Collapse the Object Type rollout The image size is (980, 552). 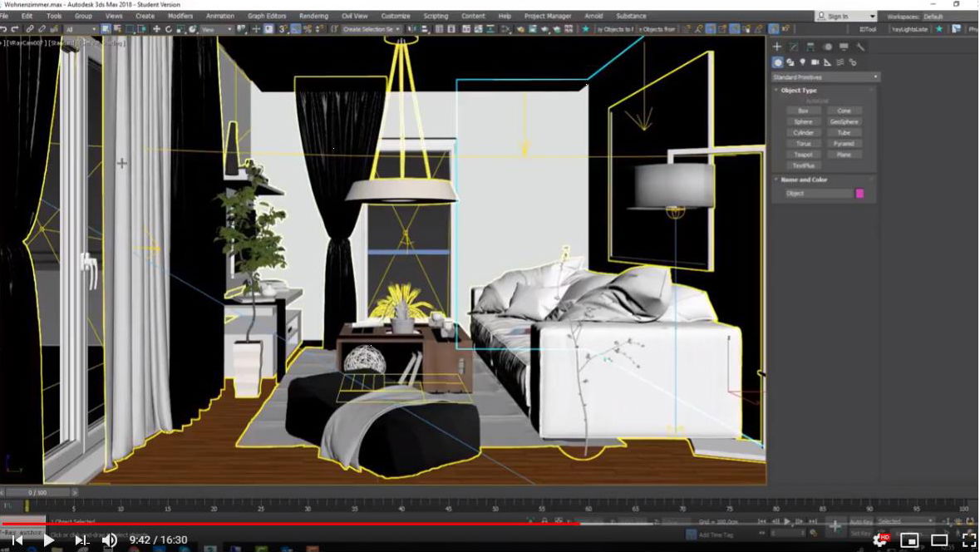799,90
